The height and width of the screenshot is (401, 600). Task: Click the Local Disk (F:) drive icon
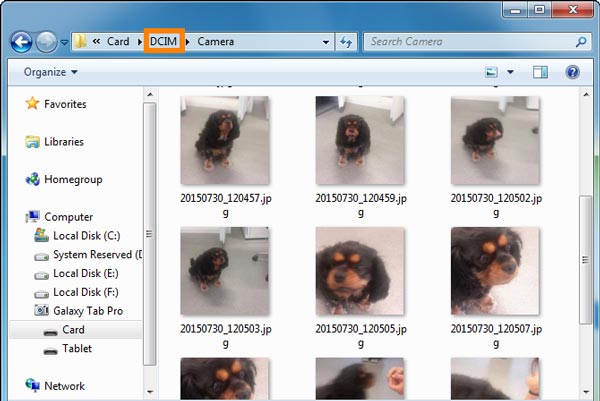[41, 294]
